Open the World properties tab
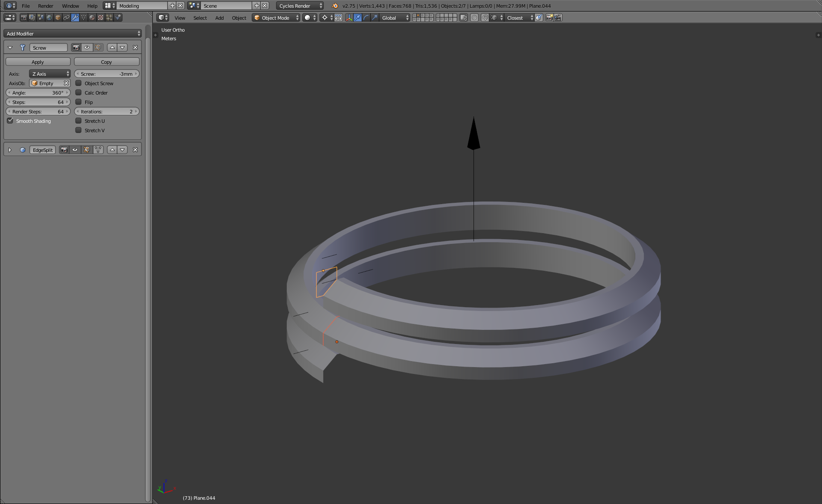Viewport: 822px width, 504px height. [49, 18]
